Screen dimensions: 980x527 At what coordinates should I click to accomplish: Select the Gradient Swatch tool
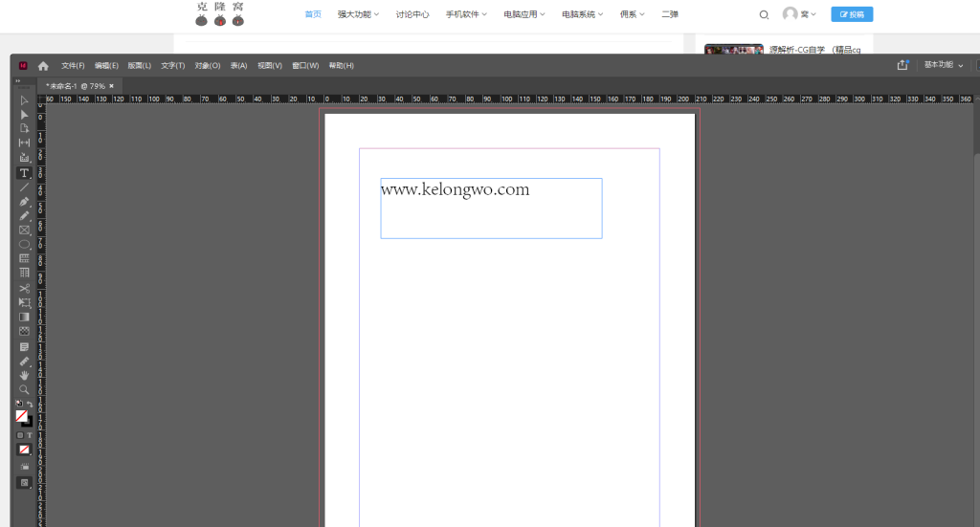tap(24, 318)
